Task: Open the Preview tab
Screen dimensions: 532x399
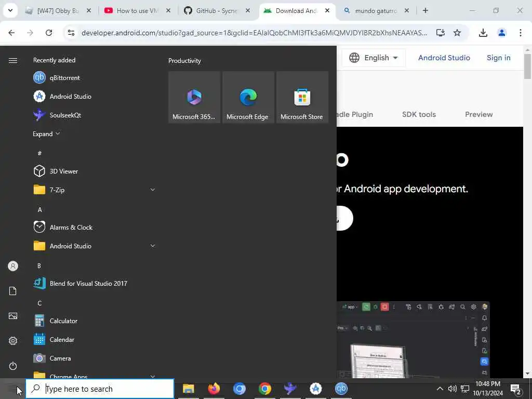Action: 478,114
